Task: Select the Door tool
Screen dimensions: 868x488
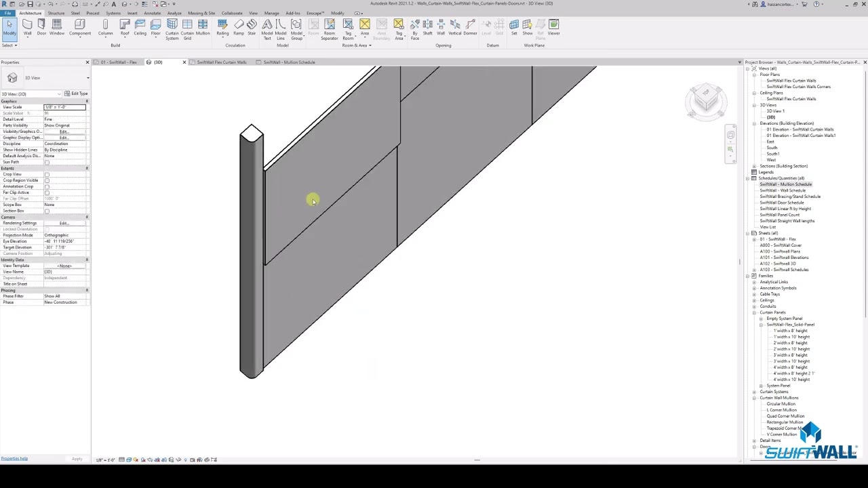Action: tap(41, 28)
